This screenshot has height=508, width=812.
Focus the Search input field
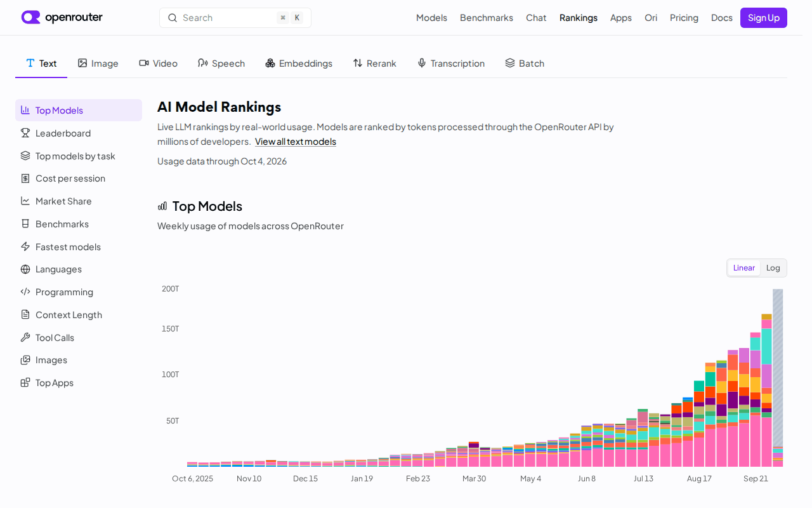pos(235,18)
